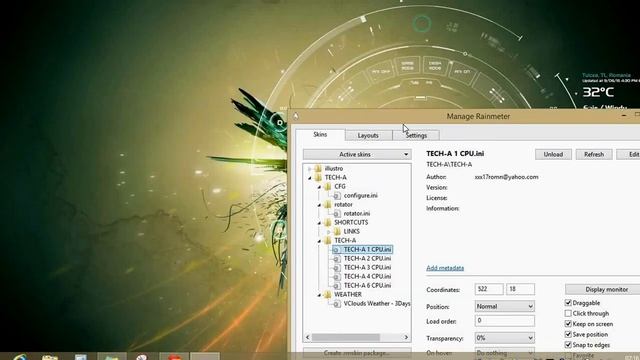
Task: Collapse the SHORTCUTS folder node
Action: (x=319, y=223)
